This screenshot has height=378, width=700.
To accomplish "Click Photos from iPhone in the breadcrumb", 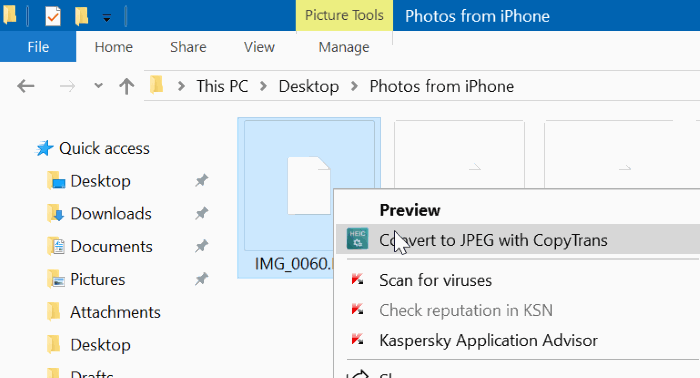I will [x=442, y=86].
